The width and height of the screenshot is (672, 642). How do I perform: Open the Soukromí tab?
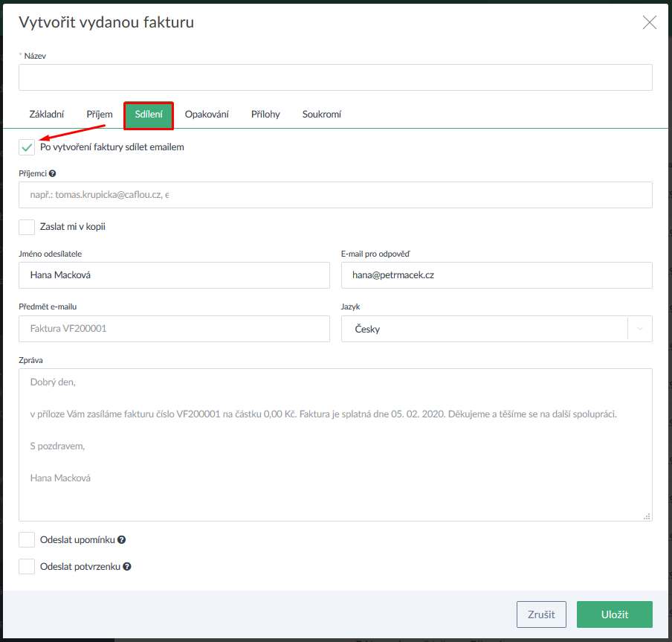[321, 115]
